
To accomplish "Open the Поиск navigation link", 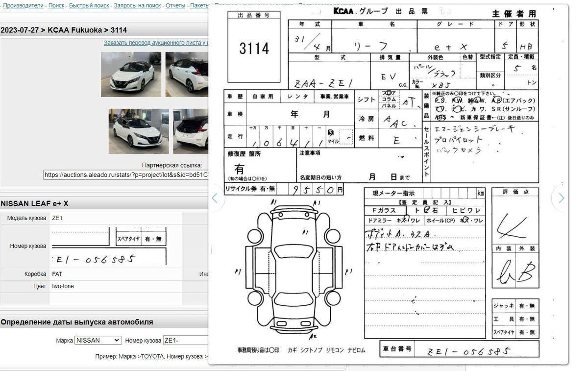I will [56, 5].
